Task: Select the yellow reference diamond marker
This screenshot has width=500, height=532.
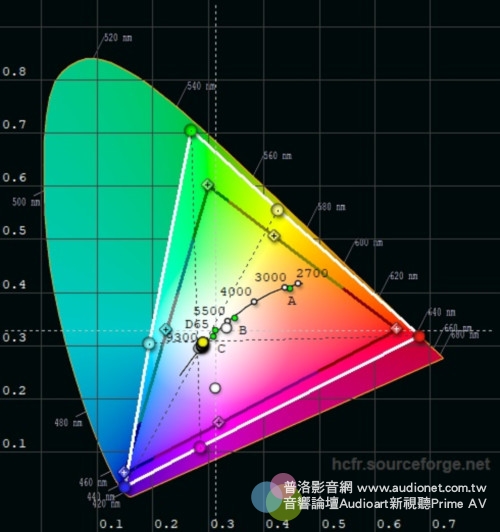Action: click(274, 235)
